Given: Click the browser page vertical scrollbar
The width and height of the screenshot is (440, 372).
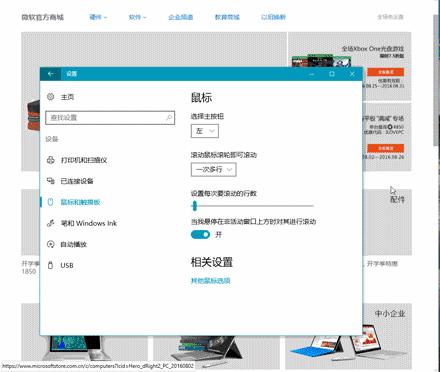Looking at the screenshot, I should (436, 80).
